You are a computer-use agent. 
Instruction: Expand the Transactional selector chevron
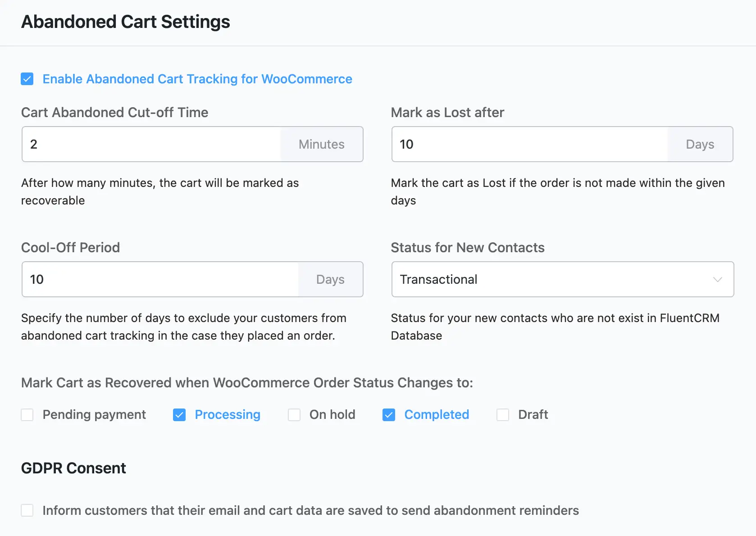click(x=719, y=279)
